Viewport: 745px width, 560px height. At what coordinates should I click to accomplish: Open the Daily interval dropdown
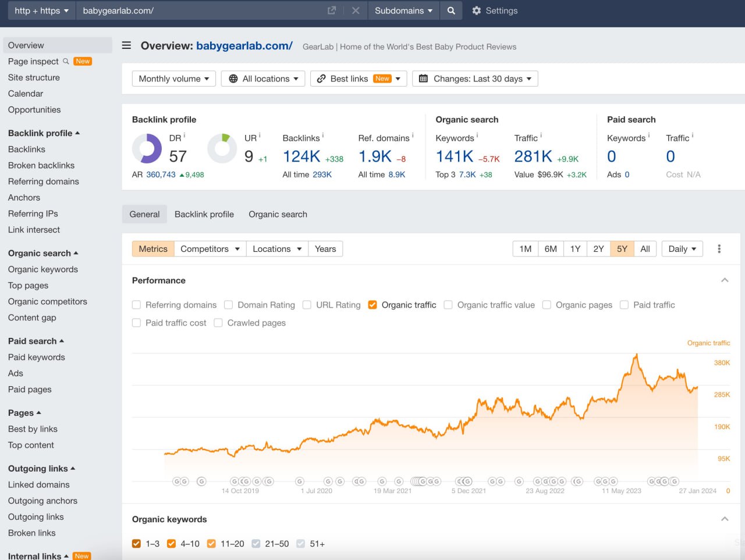682,249
